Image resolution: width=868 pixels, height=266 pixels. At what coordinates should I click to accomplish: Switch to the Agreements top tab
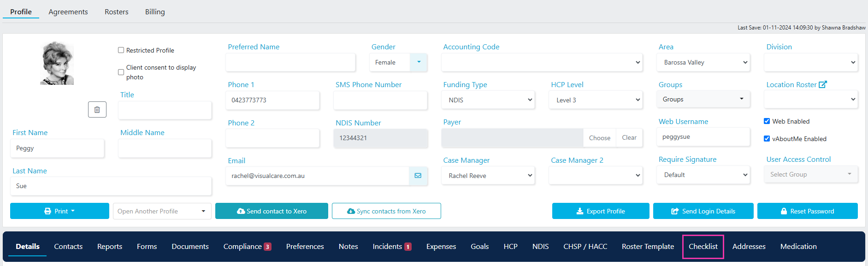[68, 12]
